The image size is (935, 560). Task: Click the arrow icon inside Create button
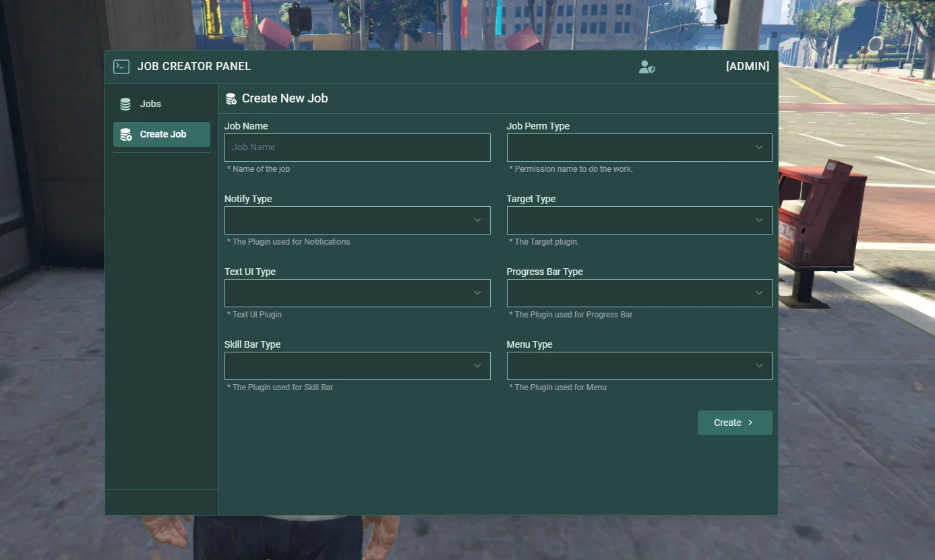750,423
